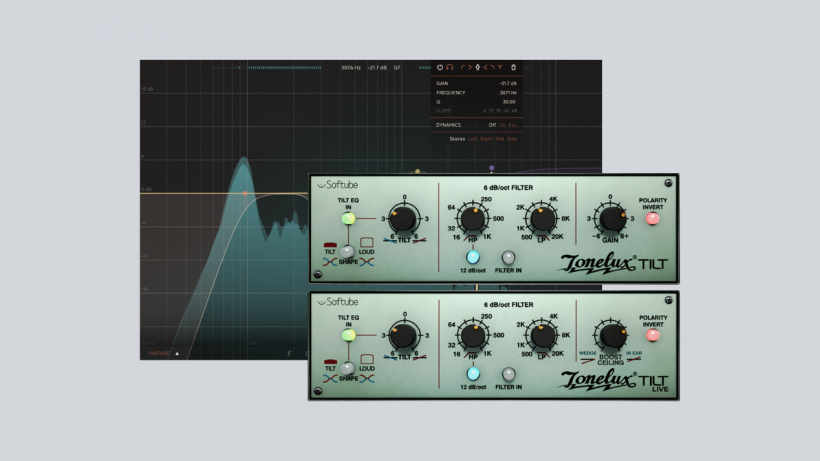This screenshot has height=461, width=820.
Task: Set Dynamics to Ext.
Action: point(512,125)
